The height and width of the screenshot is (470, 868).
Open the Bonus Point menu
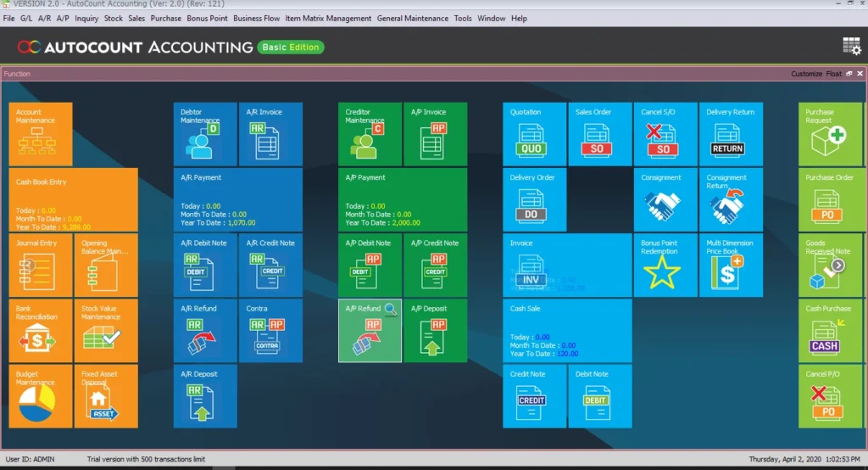click(x=207, y=19)
